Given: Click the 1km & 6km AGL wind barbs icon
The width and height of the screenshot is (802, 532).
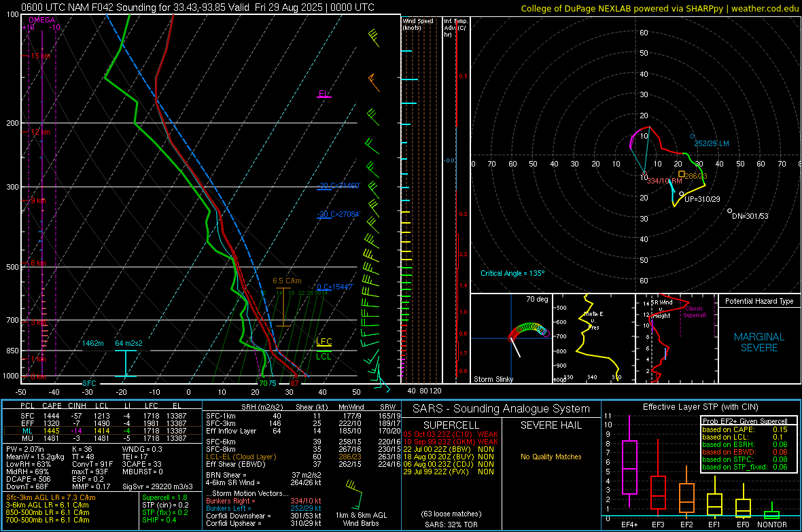Looking at the screenshot, I should tap(355, 495).
